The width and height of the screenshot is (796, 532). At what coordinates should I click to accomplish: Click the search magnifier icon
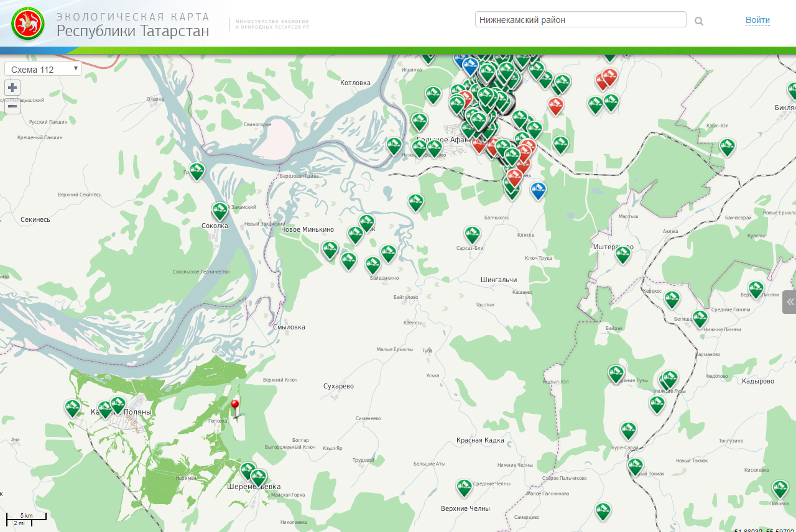tap(699, 21)
